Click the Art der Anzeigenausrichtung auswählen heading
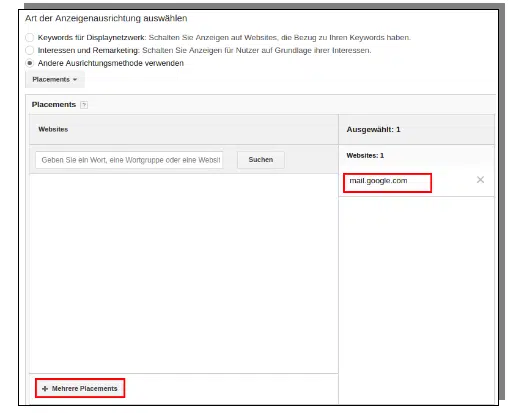Screen dimensions: 523x413 pyautogui.click(x=106, y=18)
